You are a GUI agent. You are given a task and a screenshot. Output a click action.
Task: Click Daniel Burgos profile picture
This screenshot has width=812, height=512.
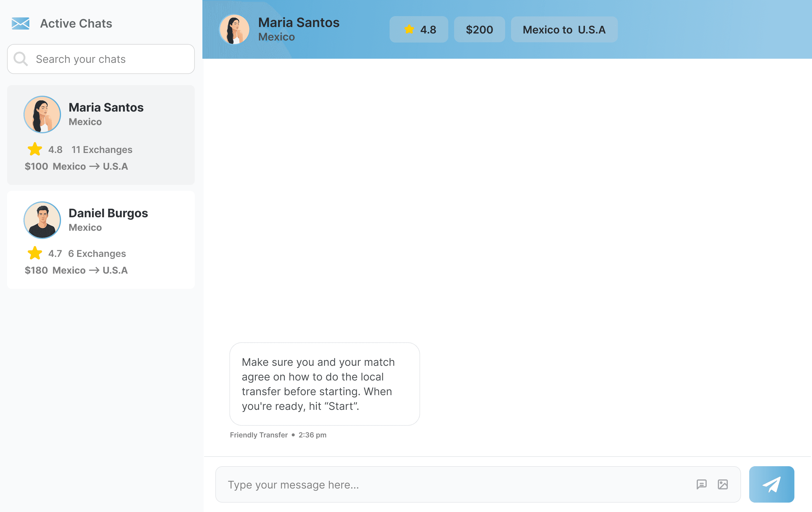pyautogui.click(x=42, y=220)
